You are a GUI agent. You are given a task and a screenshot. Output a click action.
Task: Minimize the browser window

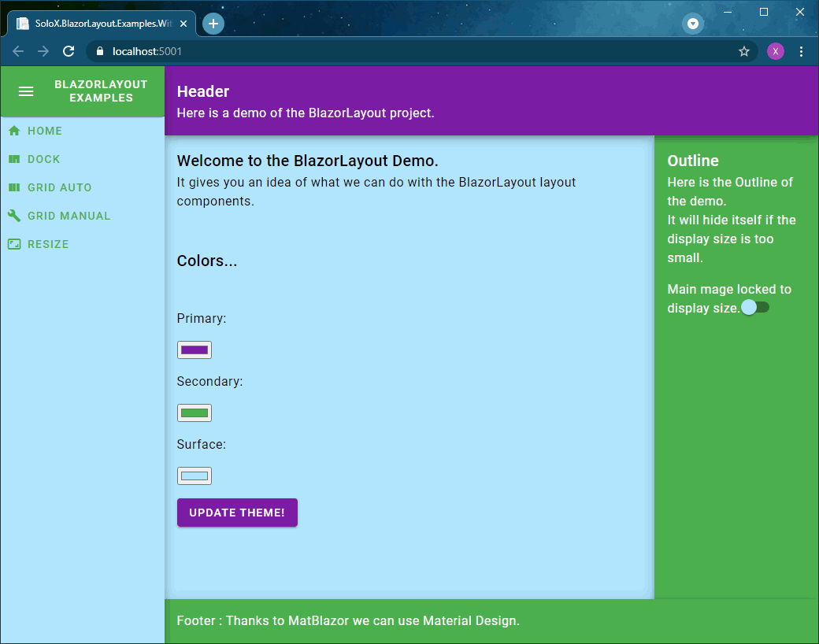click(x=727, y=12)
